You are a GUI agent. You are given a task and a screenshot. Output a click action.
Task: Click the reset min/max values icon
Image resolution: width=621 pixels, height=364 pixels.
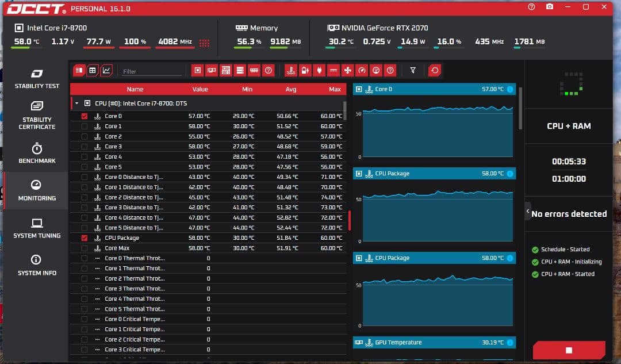pos(435,70)
